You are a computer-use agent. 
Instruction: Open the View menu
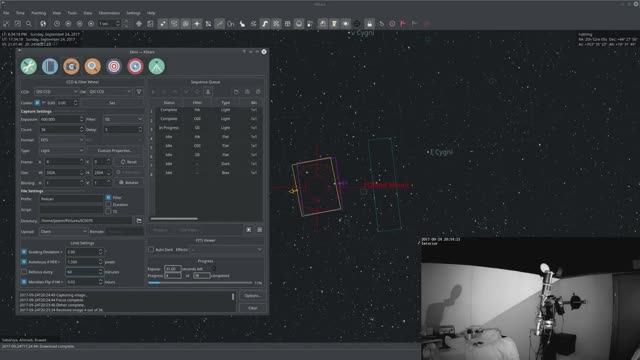click(x=57, y=13)
